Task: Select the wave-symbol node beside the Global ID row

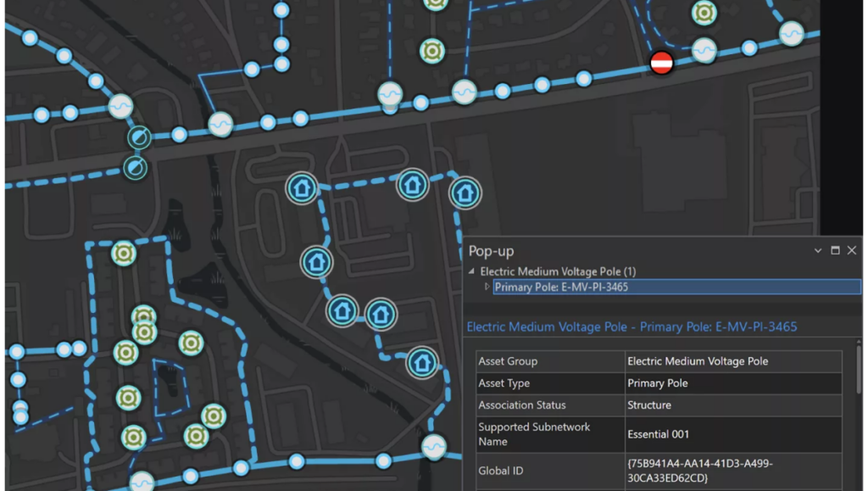Action: pyautogui.click(x=433, y=447)
